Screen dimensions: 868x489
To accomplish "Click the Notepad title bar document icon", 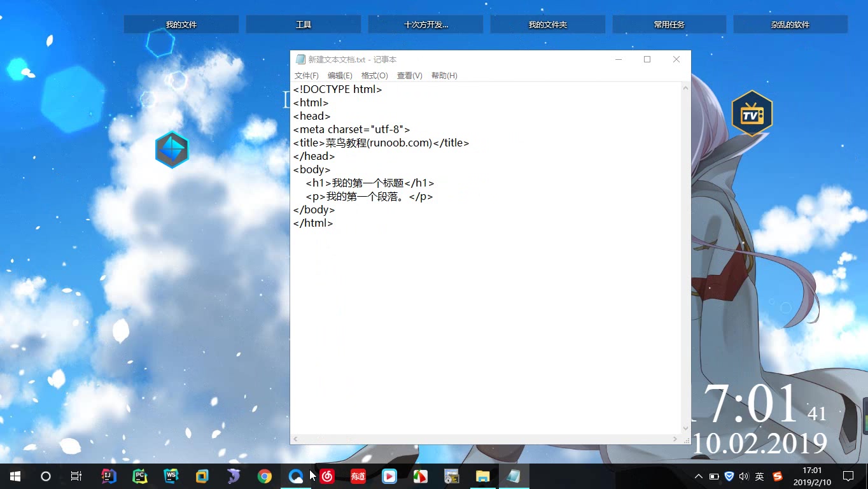I will point(300,59).
